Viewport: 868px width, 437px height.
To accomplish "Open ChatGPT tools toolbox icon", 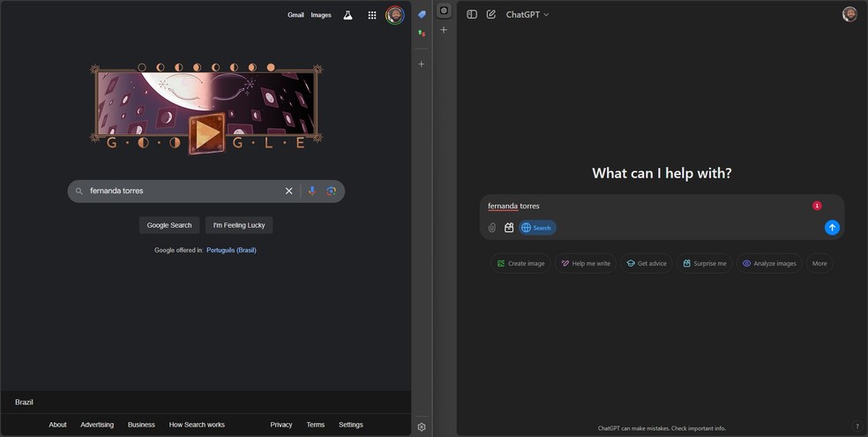I will click(x=509, y=228).
